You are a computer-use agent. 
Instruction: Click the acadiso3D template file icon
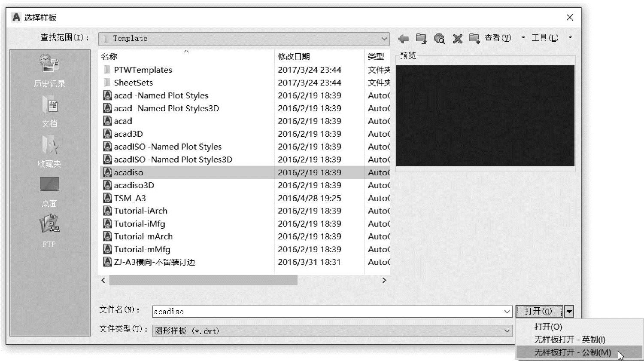108,185
